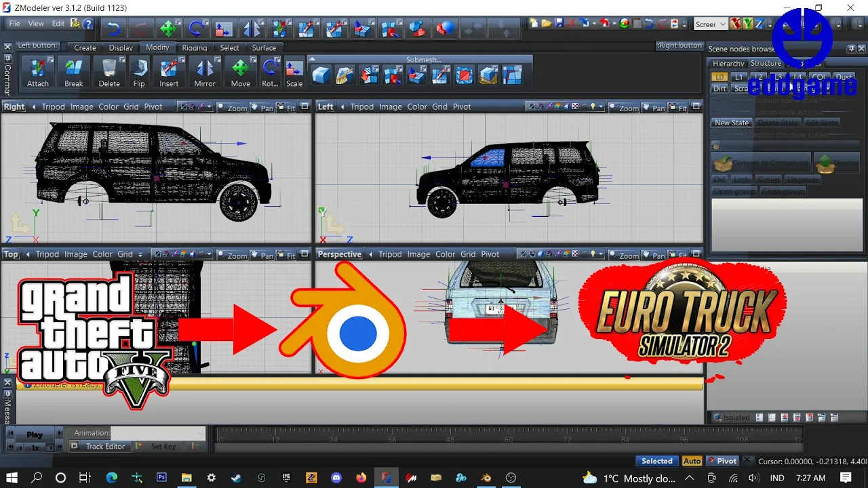
Task: Toggle the Y axis constraint
Action: coord(747,24)
